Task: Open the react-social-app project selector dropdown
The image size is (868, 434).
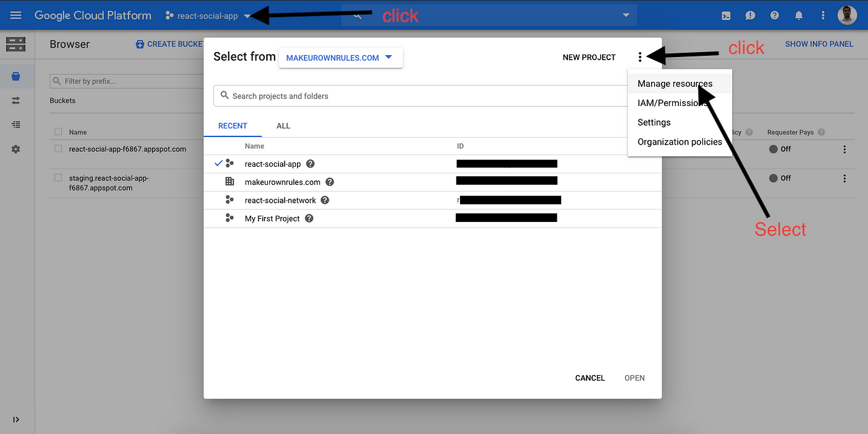Action: coord(208,16)
